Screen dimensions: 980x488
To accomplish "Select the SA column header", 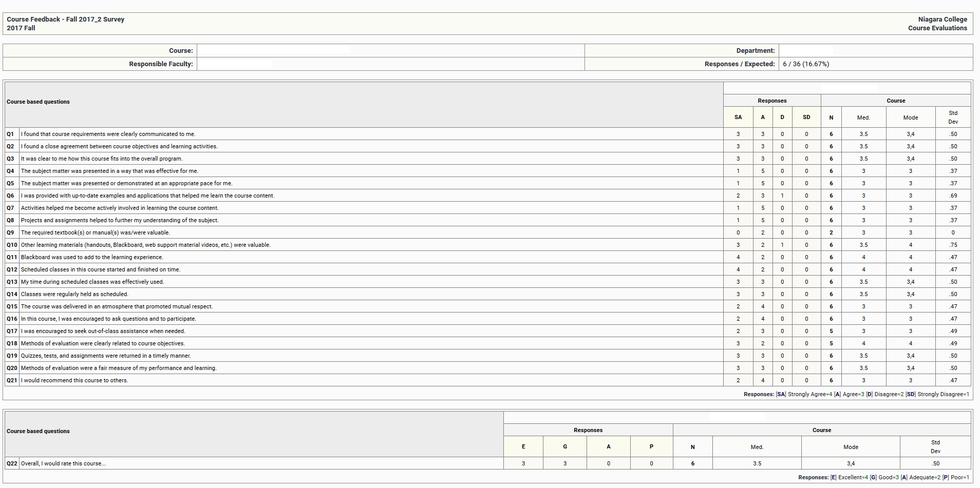I will [738, 117].
